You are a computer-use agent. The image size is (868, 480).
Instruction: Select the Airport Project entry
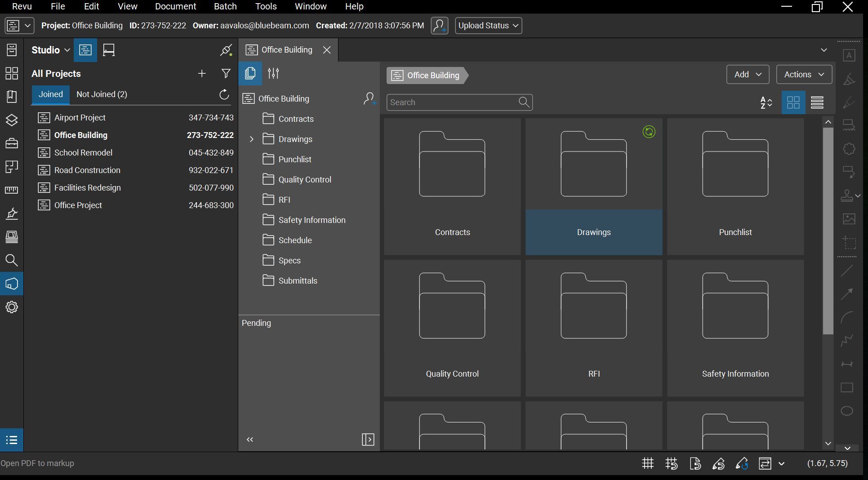pos(80,118)
